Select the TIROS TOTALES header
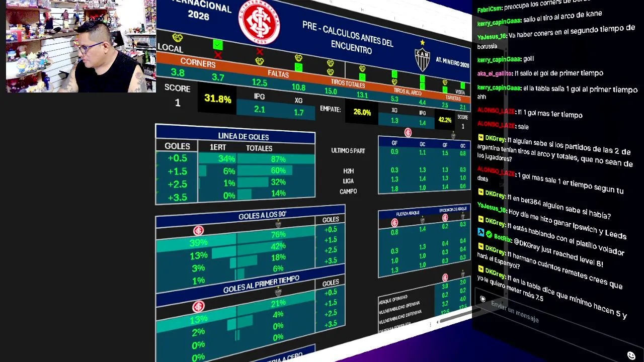Viewport: 644px width, 362px height. click(x=348, y=83)
